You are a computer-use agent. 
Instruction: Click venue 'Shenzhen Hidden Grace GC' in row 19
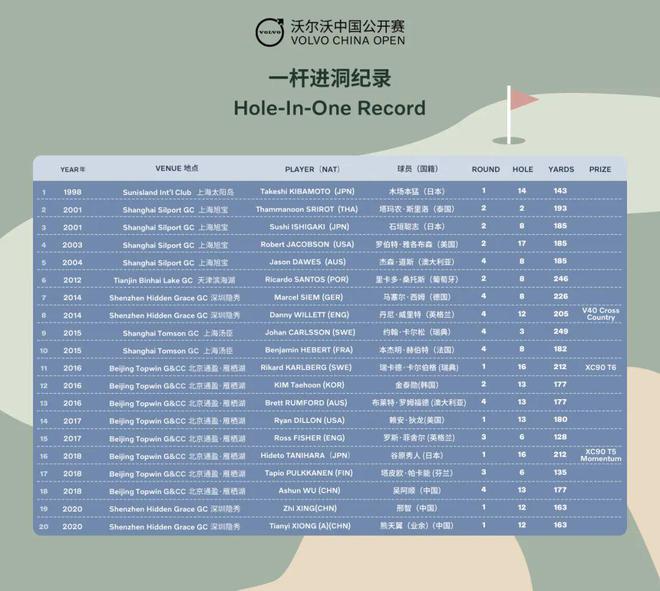click(158, 509)
